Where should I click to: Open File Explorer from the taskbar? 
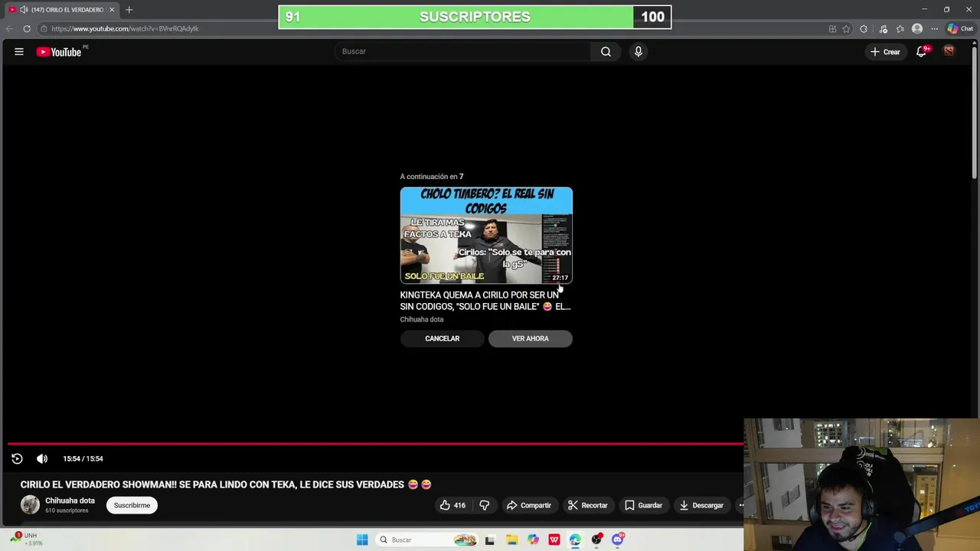tap(511, 540)
